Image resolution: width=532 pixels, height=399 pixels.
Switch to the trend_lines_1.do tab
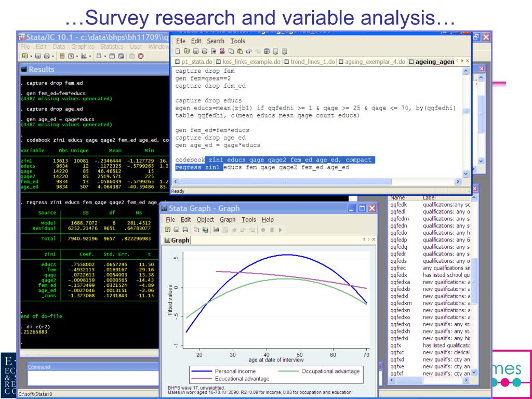point(310,62)
